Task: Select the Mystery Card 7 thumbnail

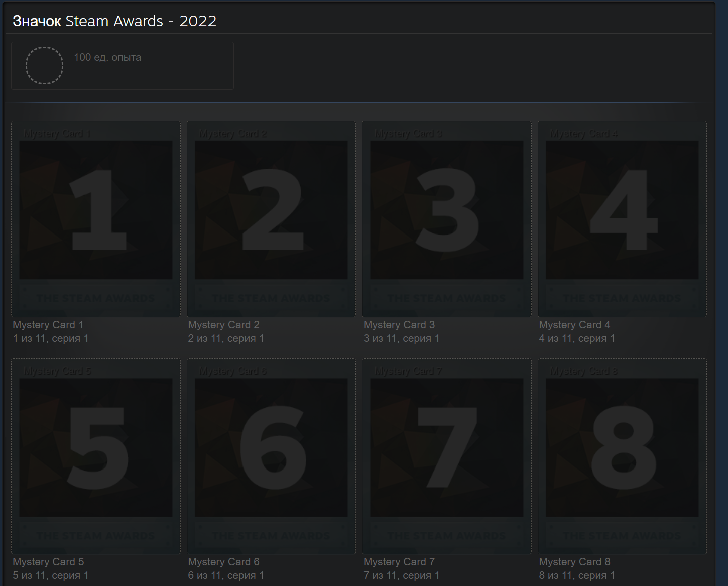Action: [447, 456]
